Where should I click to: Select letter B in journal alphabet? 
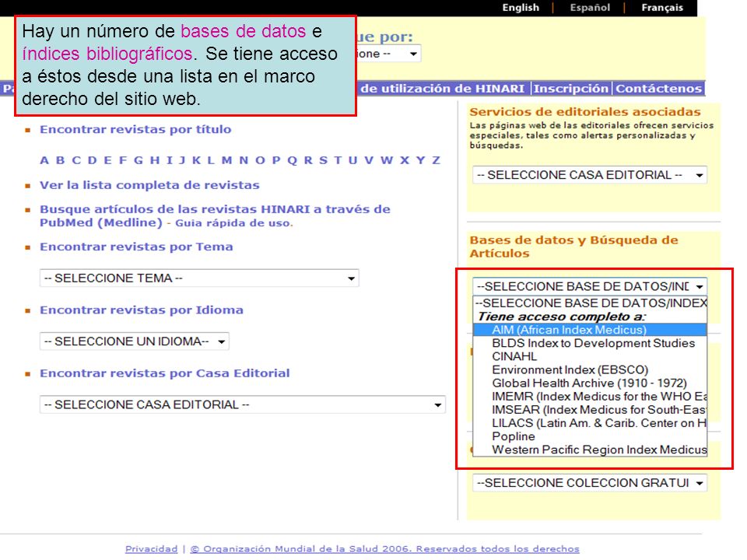point(60,160)
